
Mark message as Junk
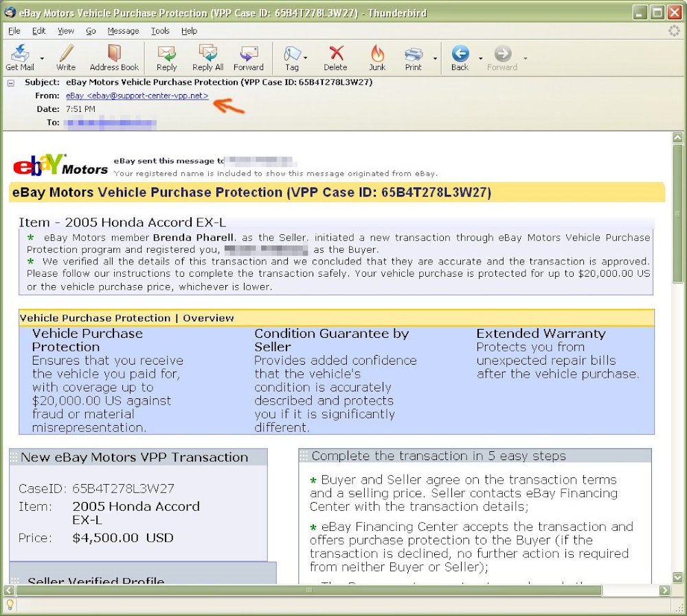(377, 58)
